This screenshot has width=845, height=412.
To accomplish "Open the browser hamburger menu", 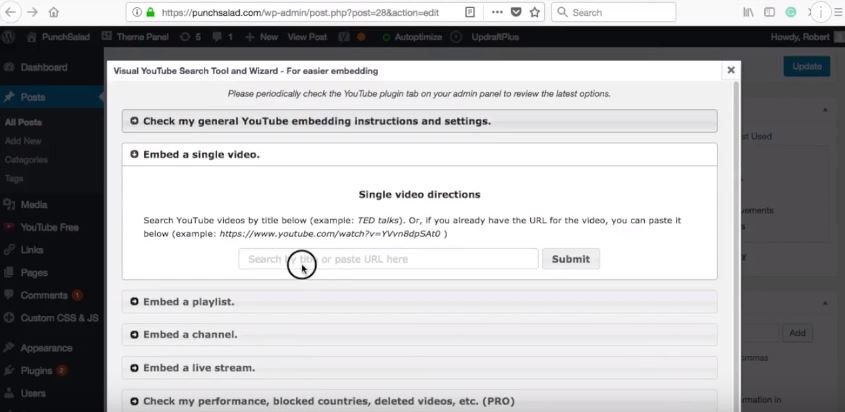I will [x=837, y=12].
